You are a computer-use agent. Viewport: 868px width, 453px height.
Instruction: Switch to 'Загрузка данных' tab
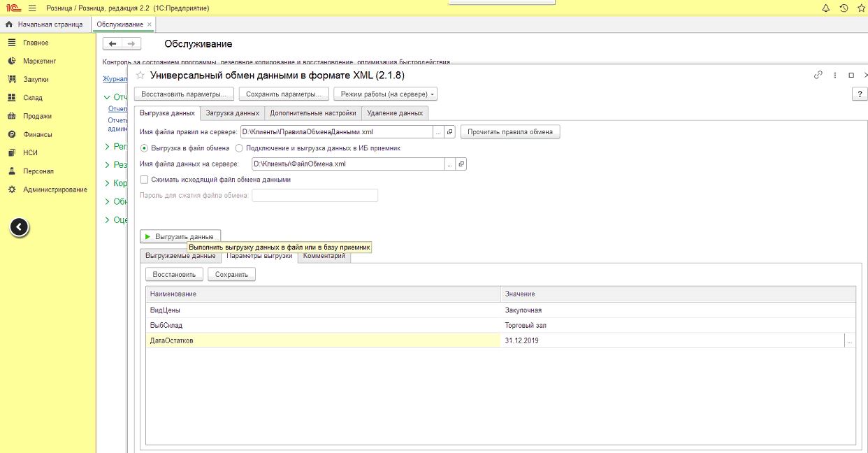233,113
